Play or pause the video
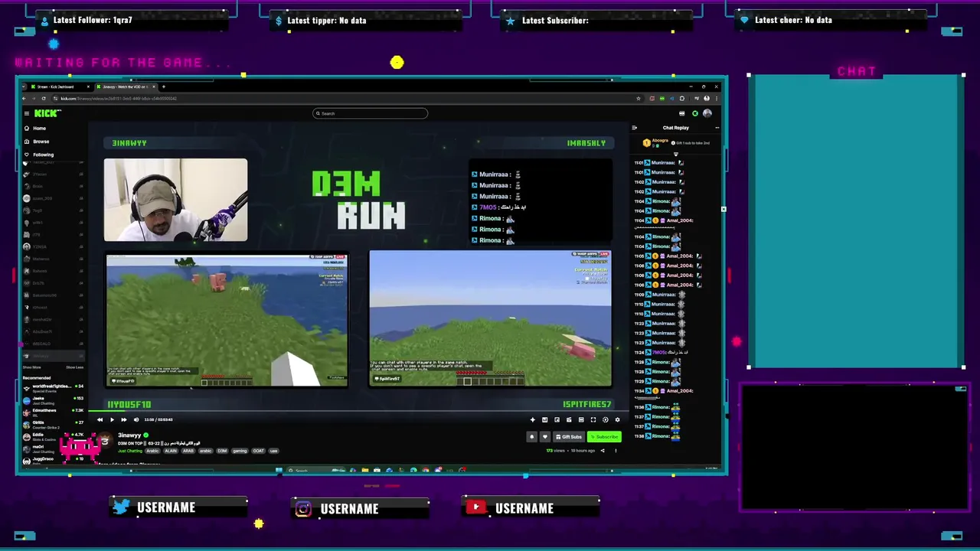The height and width of the screenshot is (551, 980). coord(112,419)
